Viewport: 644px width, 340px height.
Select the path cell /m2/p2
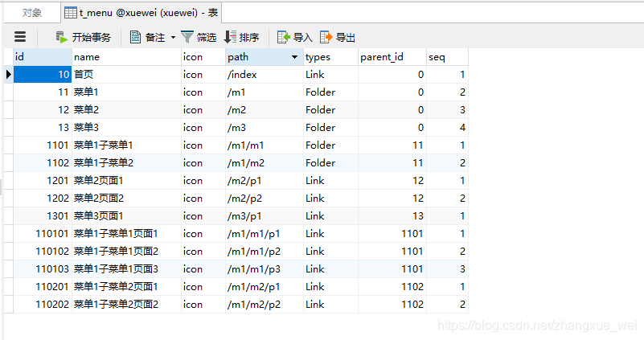[265, 198]
